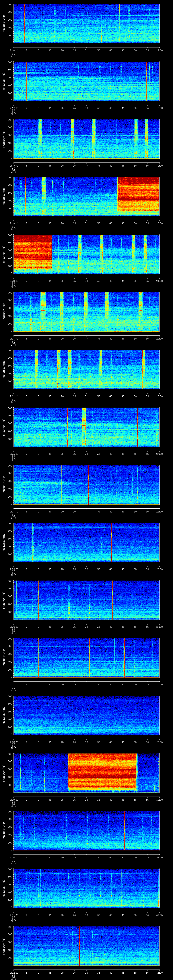Open the spectrogram panel starting at 2:18:00
Viewport: 173px width, 980px height.
[x=86, y=139]
